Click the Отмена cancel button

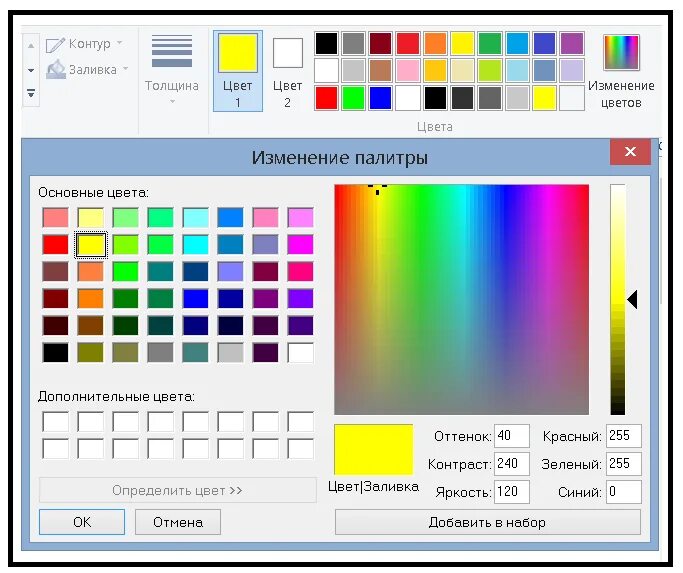[x=178, y=522]
